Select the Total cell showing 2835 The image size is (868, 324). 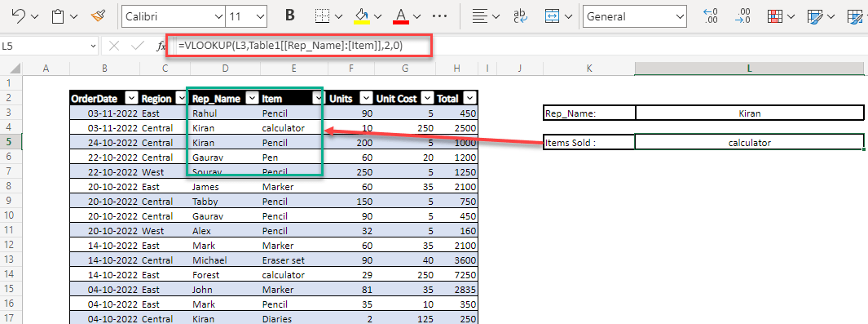click(456, 289)
